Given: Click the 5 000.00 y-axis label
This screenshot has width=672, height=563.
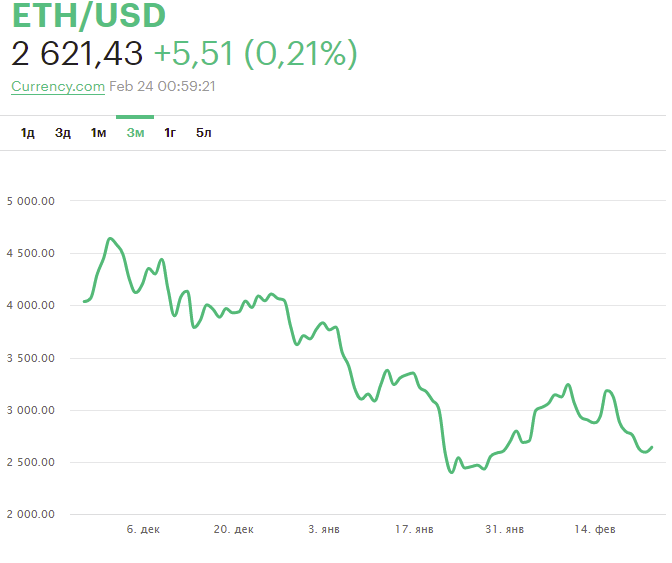Looking at the screenshot, I should (30, 201).
